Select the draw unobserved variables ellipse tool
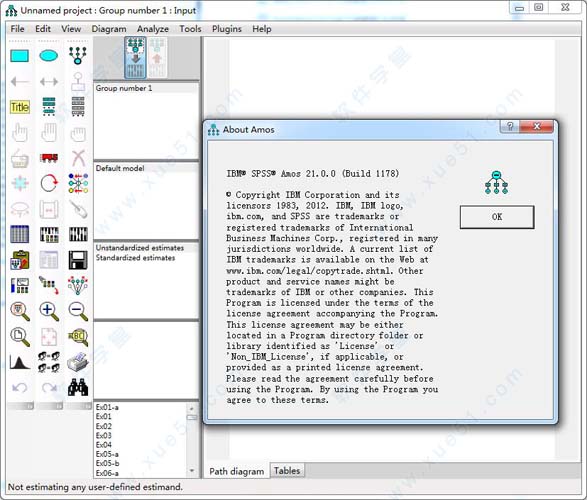 tap(49, 56)
